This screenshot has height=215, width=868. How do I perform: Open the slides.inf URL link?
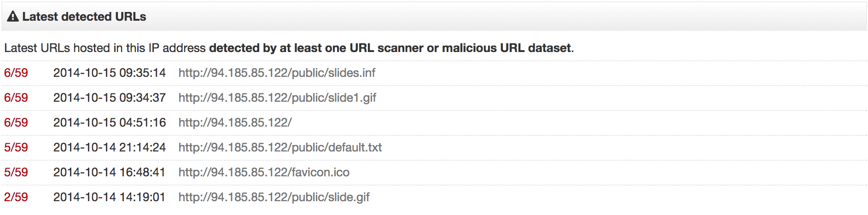[x=277, y=73]
